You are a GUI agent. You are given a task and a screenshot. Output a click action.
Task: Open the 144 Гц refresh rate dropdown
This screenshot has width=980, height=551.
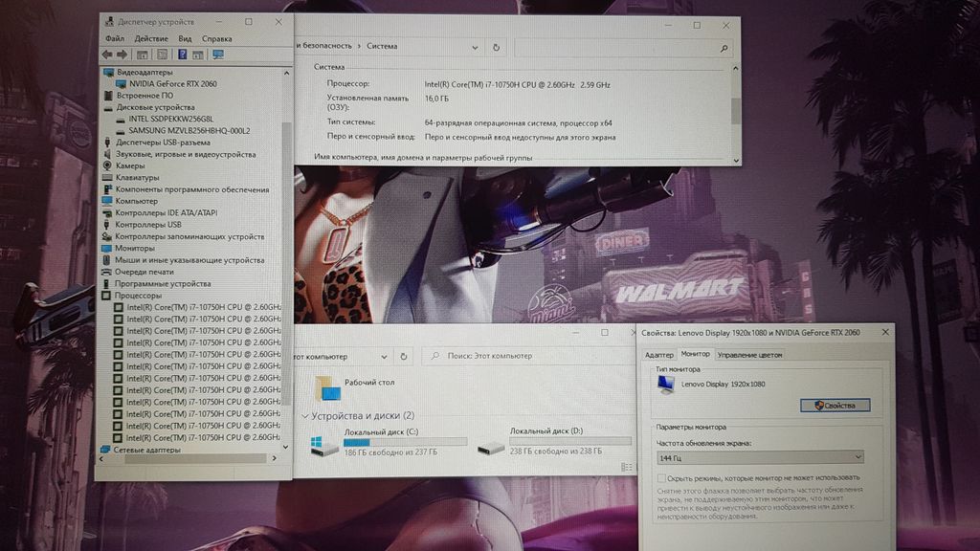coord(760,457)
